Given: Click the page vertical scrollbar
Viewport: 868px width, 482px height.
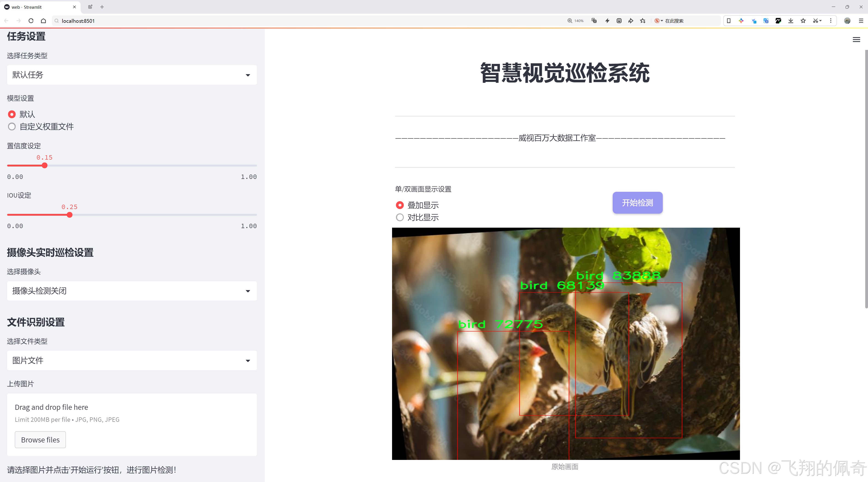Looking at the screenshot, I should click(866, 179).
